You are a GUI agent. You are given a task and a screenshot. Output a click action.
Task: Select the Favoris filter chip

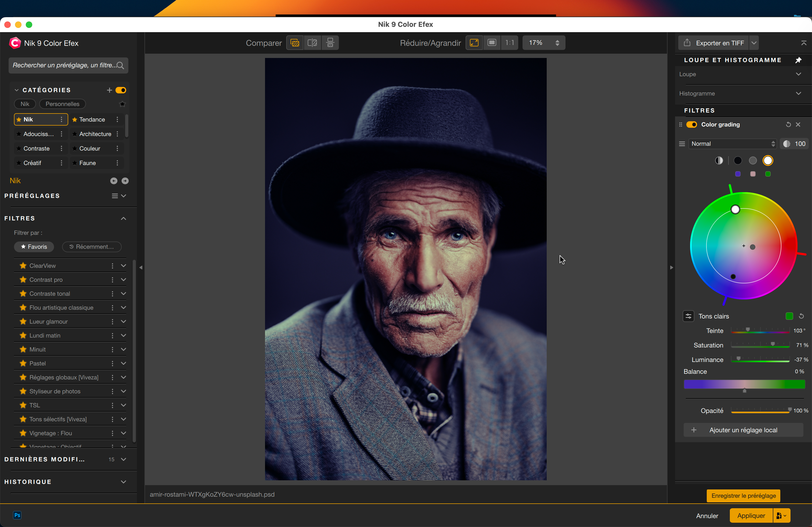point(34,246)
